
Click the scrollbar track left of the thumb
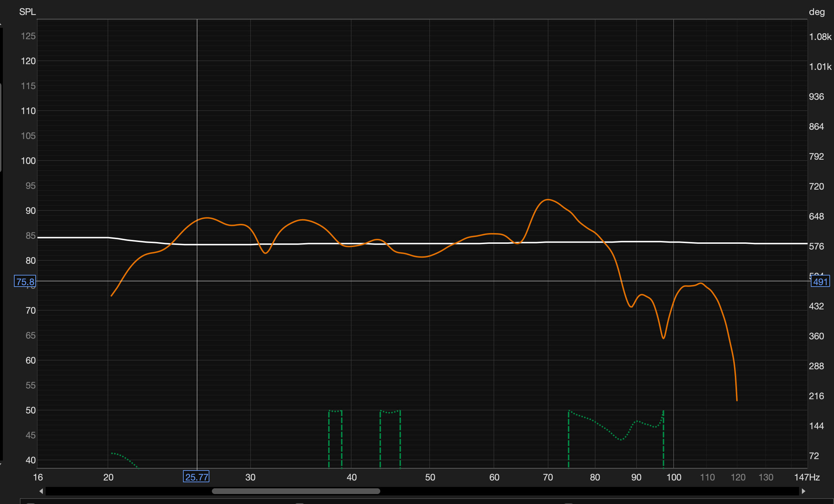[x=128, y=491]
